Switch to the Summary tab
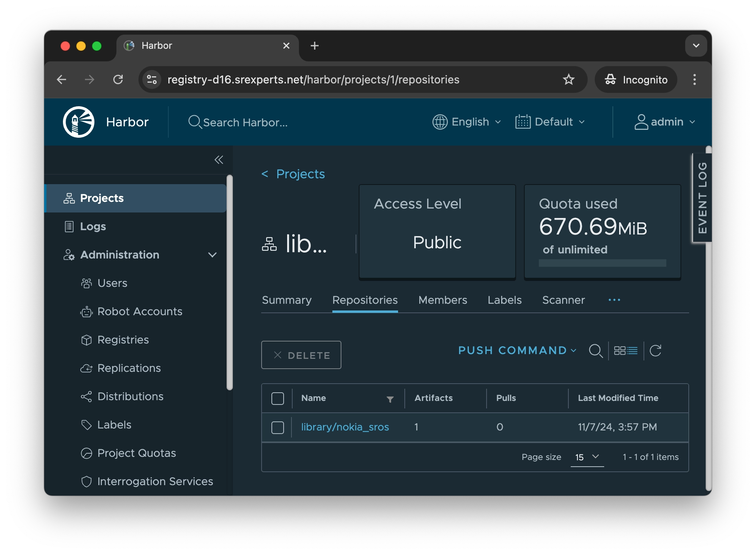The width and height of the screenshot is (756, 554). pyautogui.click(x=286, y=300)
